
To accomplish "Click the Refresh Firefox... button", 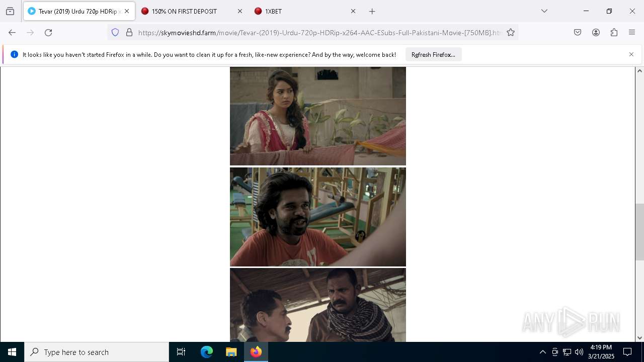I will 433,55.
